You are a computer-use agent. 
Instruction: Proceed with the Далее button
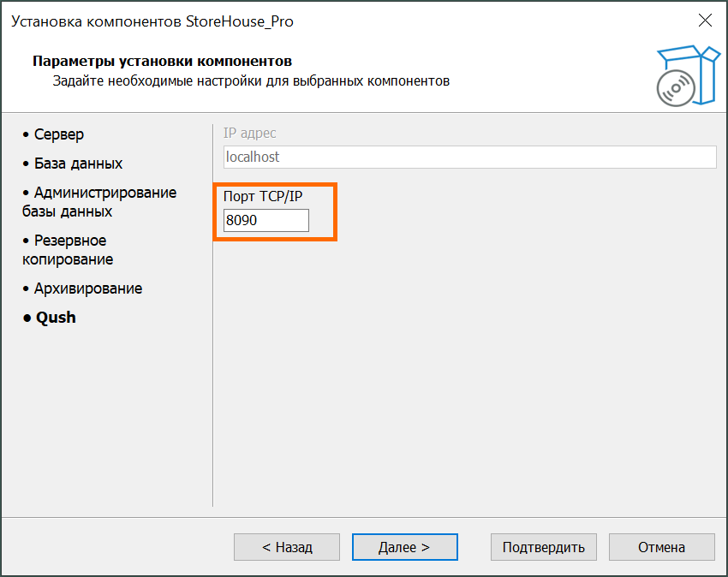404,547
